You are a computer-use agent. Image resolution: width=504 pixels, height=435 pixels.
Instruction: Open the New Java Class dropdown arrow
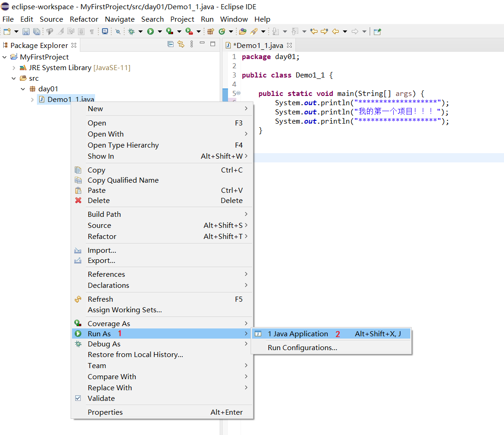point(231,31)
